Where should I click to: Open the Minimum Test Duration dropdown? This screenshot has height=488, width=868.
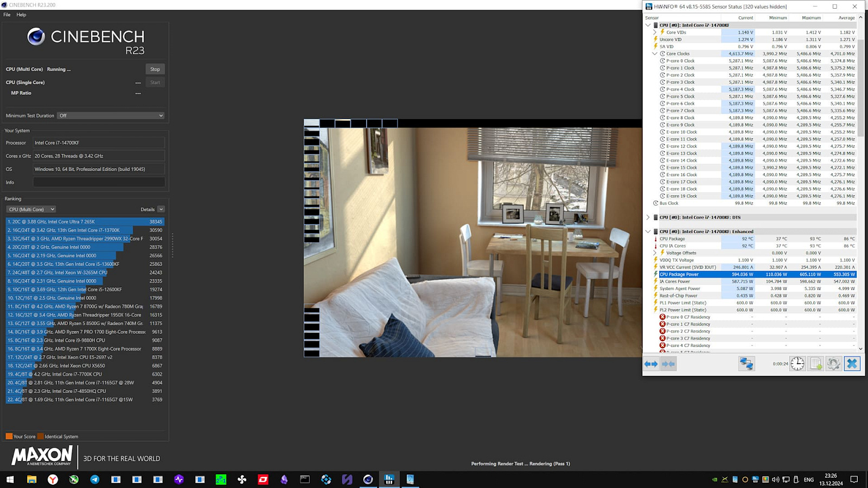[111, 115]
